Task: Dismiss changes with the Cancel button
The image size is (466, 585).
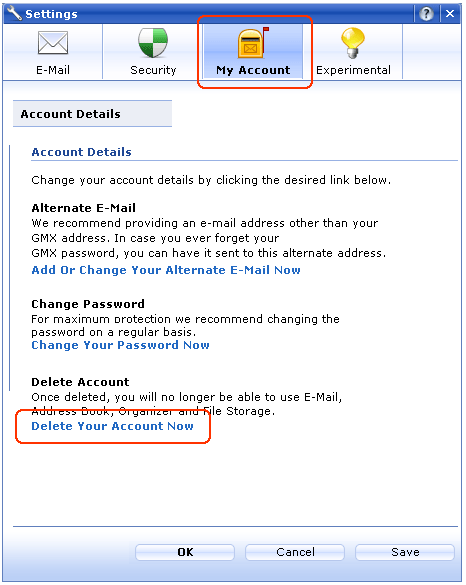Action: (295, 552)
